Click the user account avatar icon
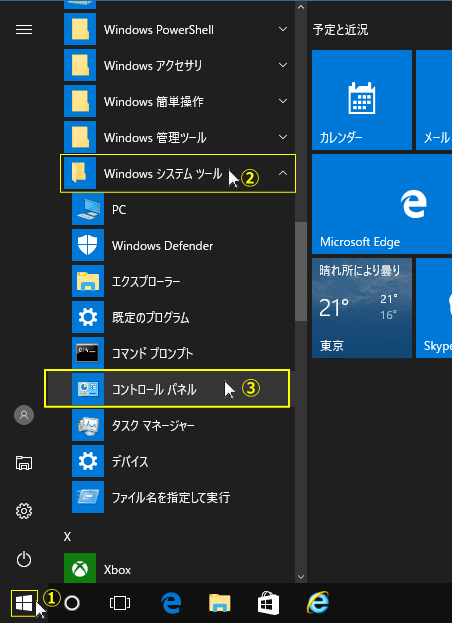452x623 pixels. [24, 415]
